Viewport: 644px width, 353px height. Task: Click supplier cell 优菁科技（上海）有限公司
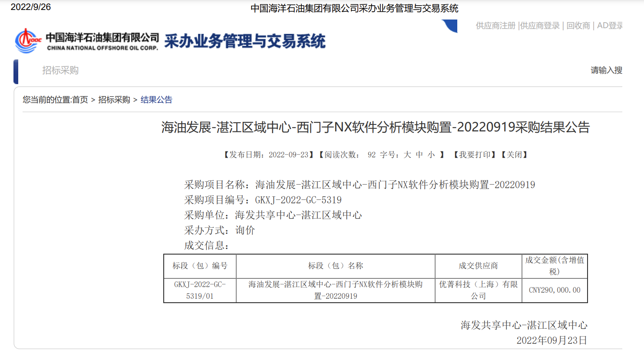pyautogui.click(x=479, y=290)
